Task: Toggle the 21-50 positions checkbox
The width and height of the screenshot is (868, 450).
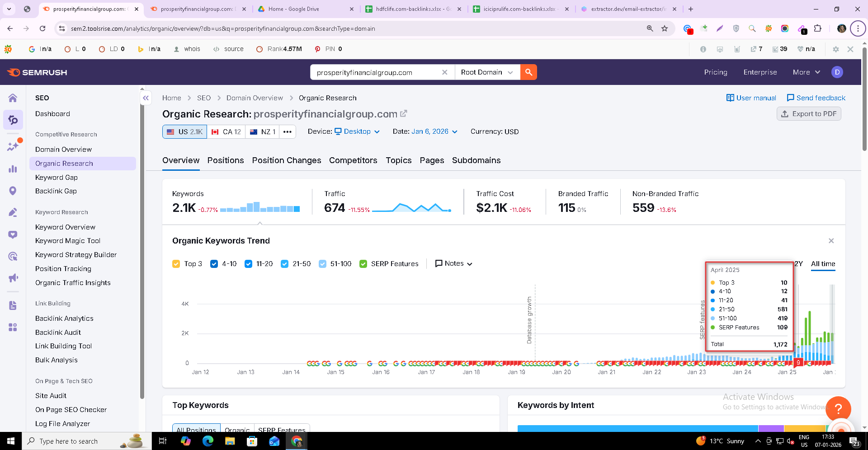Action: click(x=284, y=264)
